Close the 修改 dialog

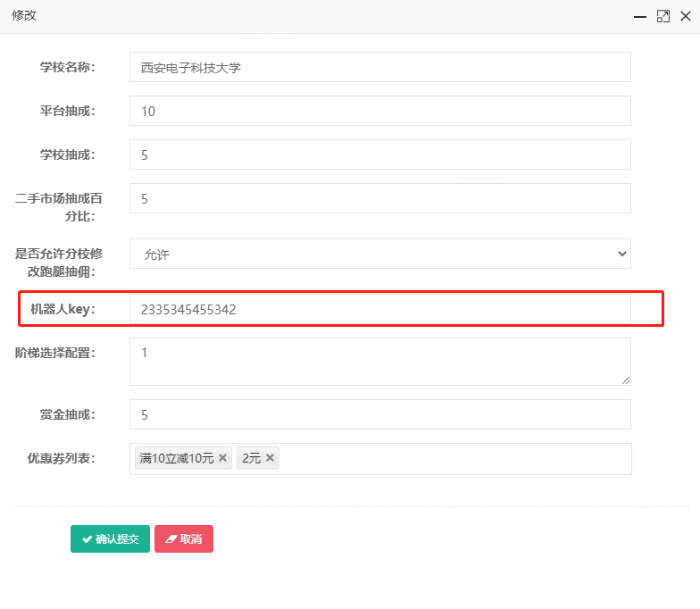click(686, 16)
